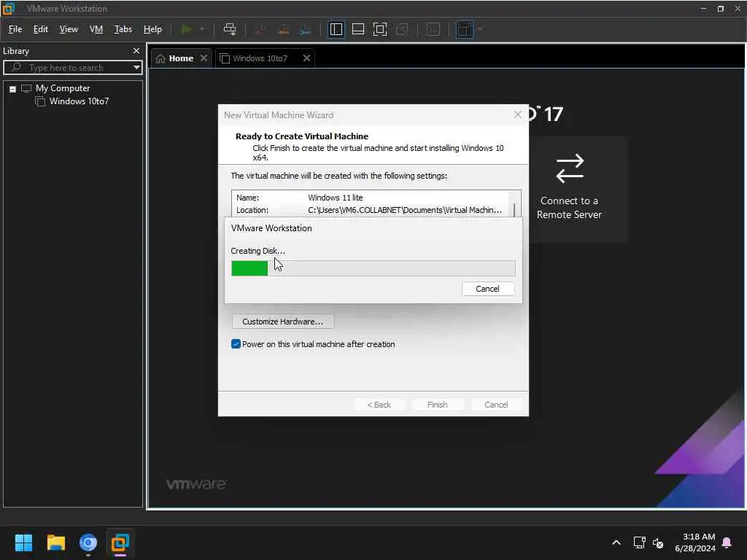Click the stretch guest display icon
747x560 pixels.
pos(465,29)
